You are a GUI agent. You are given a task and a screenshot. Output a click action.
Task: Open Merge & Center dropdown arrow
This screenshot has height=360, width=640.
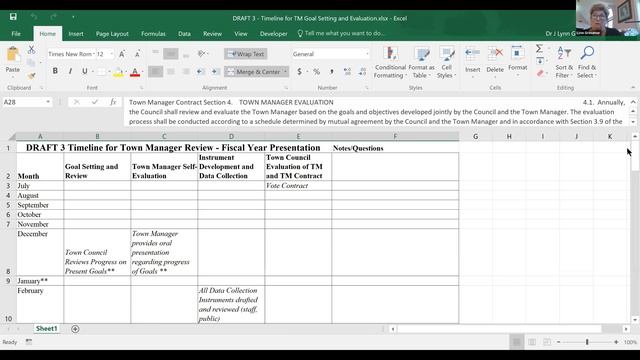click(x=285, y=72)
